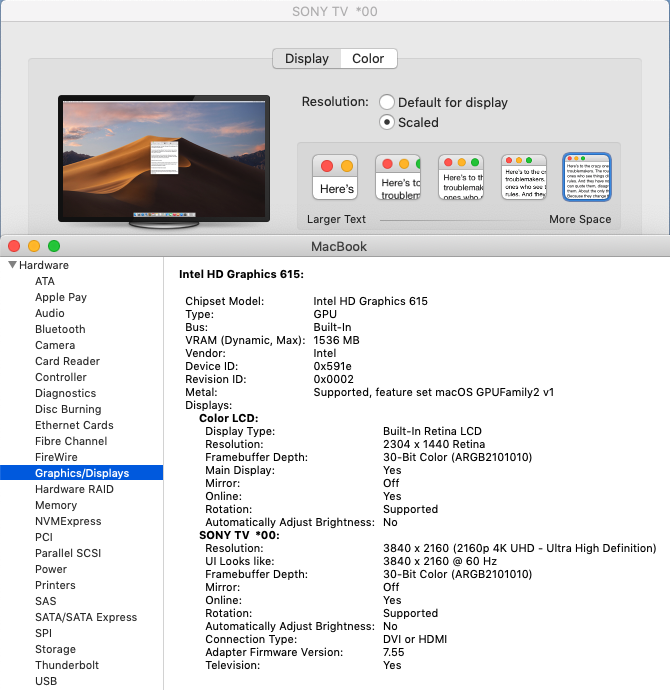This screenshot has width=670, height=690.
Task: Open the Storage hardware entry
Action: (55, 649)
